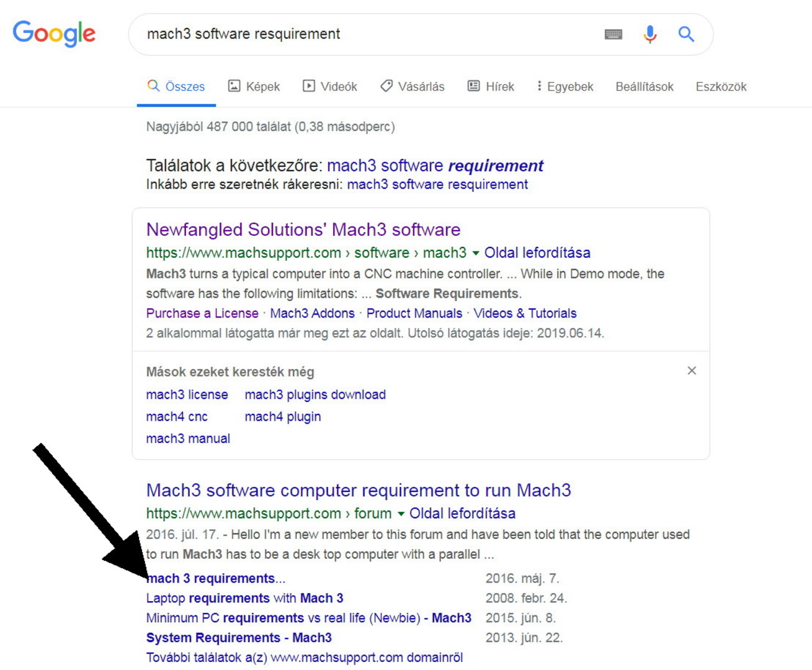The image size is (812, 670).
Task: Open the Hírek tab
Action: pos(491,87)
